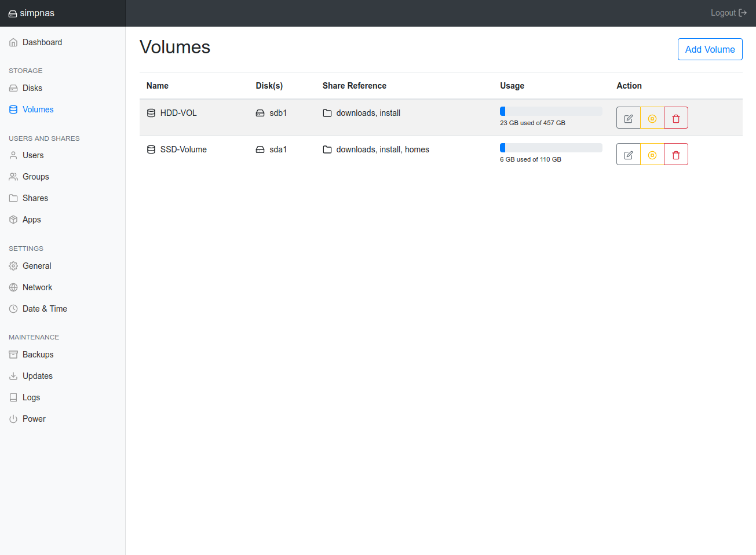Click the simpnas logo in header
The height and width of the screenshot is (555, 756).
pyautogui.click(x=32, y=13)
